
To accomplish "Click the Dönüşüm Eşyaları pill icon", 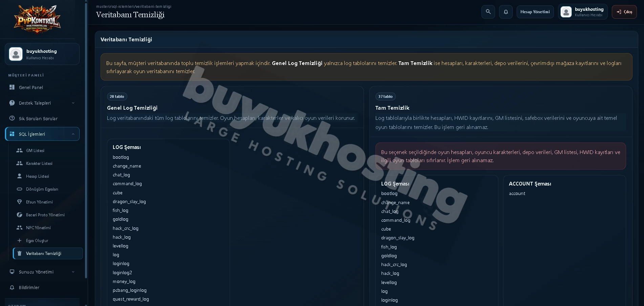I will (20, 189).
